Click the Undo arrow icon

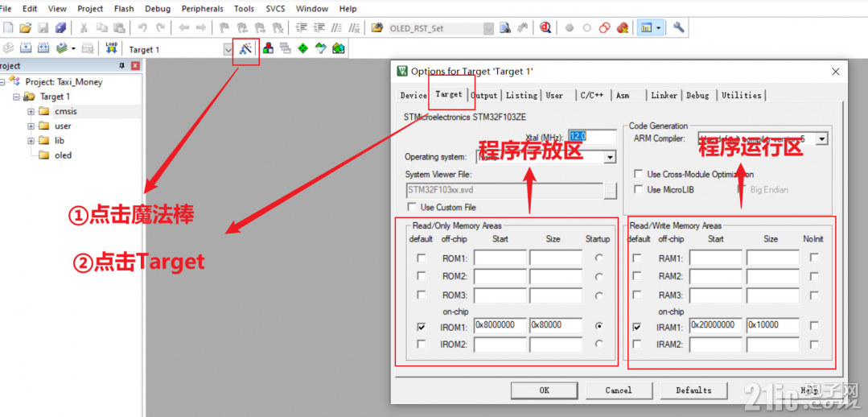coord(142,27)
